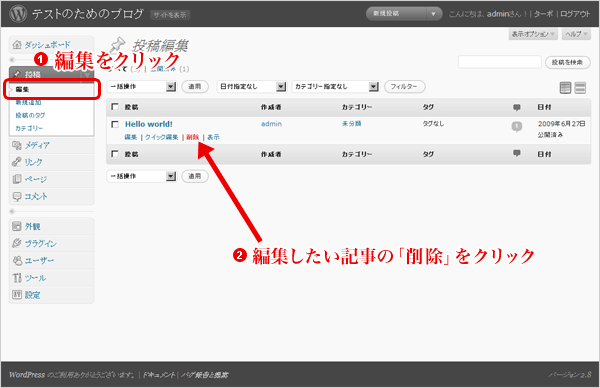Click 未分類 category link

pos(352,124)
